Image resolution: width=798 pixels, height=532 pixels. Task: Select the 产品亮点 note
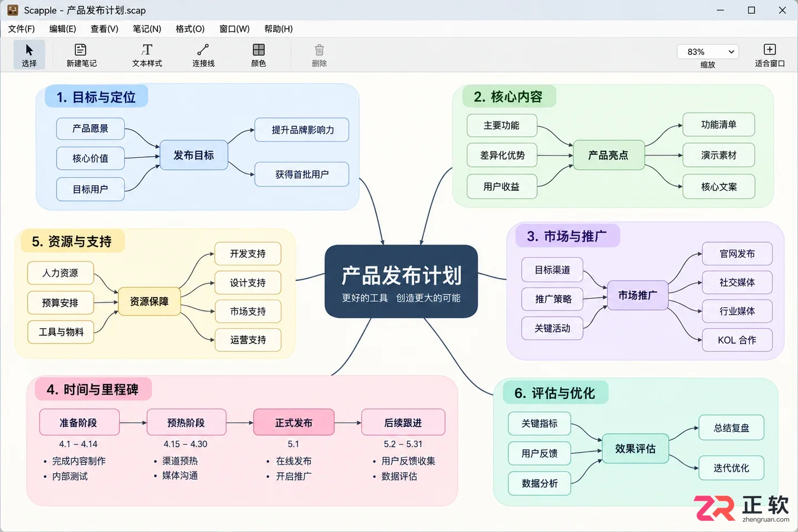[x=608, y=155]
